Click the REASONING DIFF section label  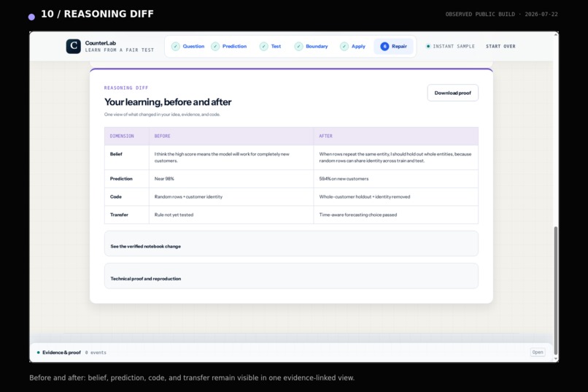pos(126,88)
